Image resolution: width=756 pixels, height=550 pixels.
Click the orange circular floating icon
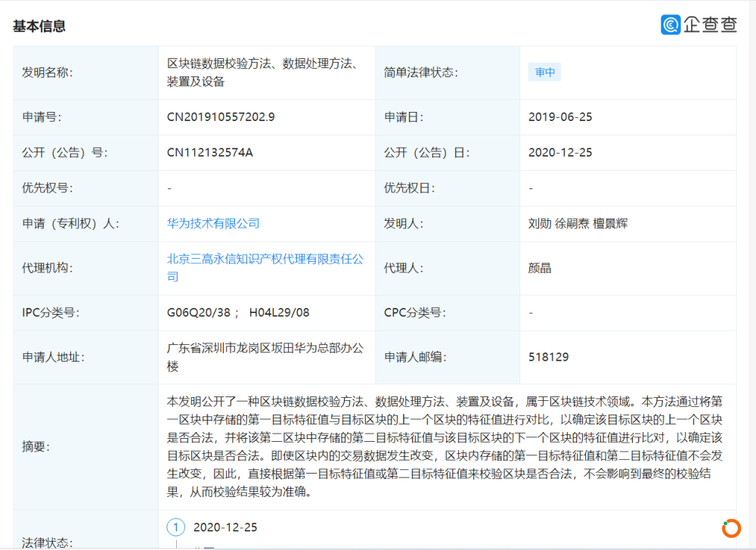click(731, 528)
